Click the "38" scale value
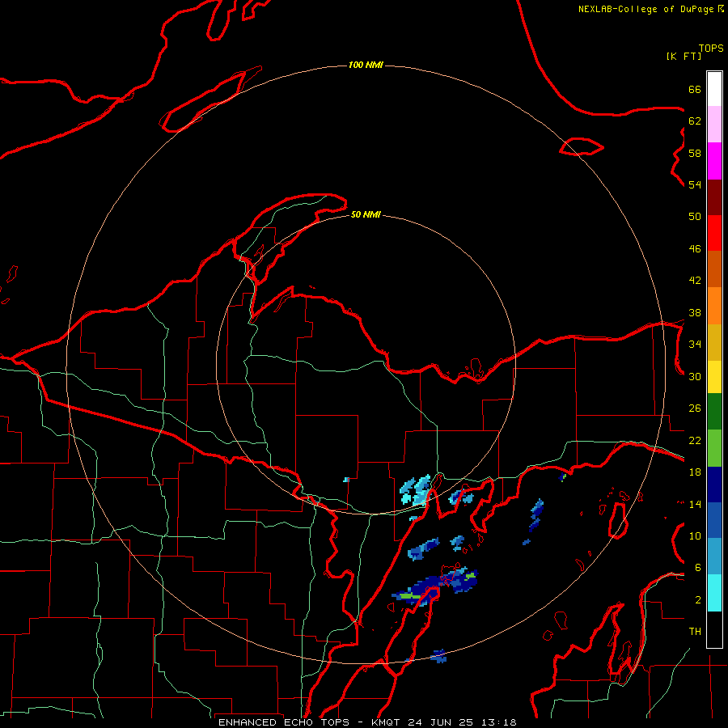 [695, 312]
